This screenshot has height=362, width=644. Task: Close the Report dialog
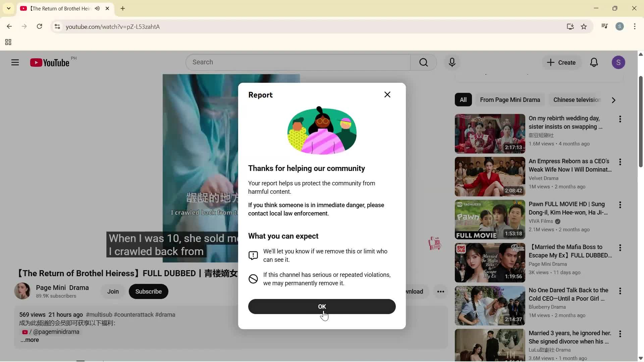(387, 95)
